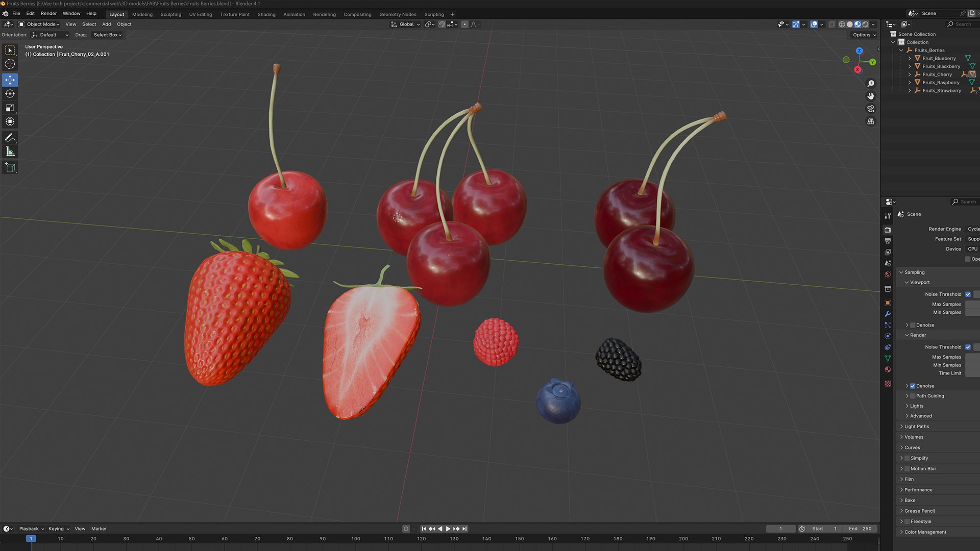Open the Material properties tab
The image size is (980, 551).
coord(888,369)
